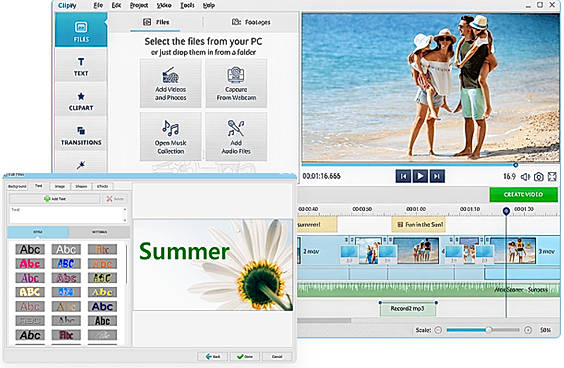The width and height of the screenshot is (564, 368).
Task: Choose the navy bold Abc style
Action: pos(102,306)
